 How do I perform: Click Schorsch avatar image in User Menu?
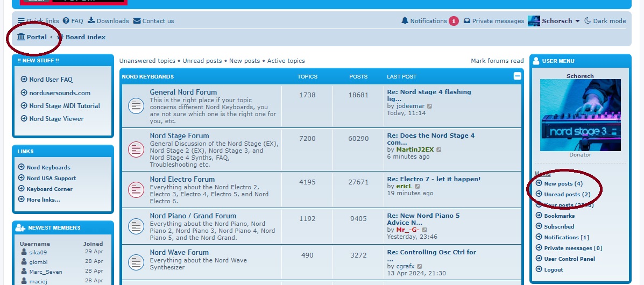pos(581,115)
